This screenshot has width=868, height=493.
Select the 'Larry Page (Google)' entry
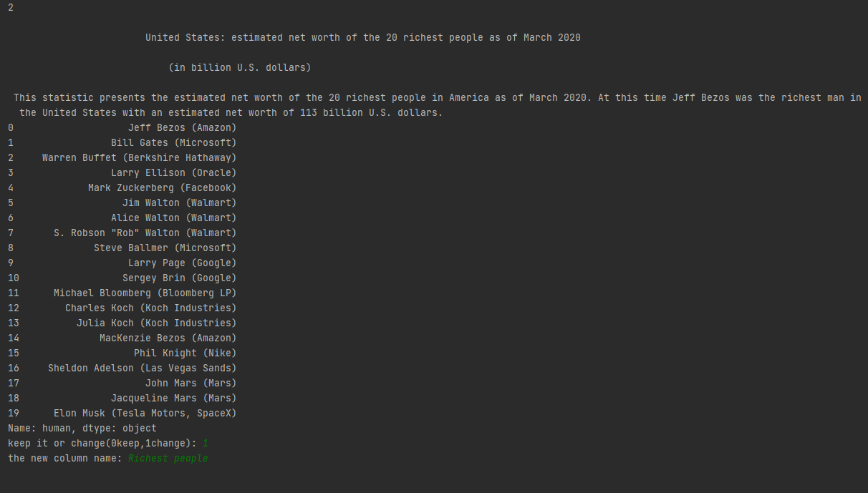click(182, 263)
